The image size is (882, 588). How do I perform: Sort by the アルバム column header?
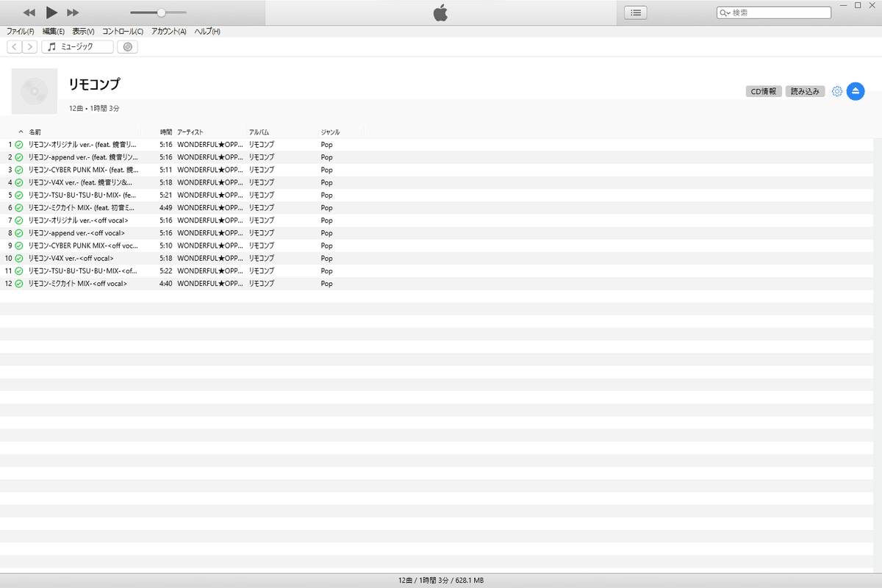259,132
